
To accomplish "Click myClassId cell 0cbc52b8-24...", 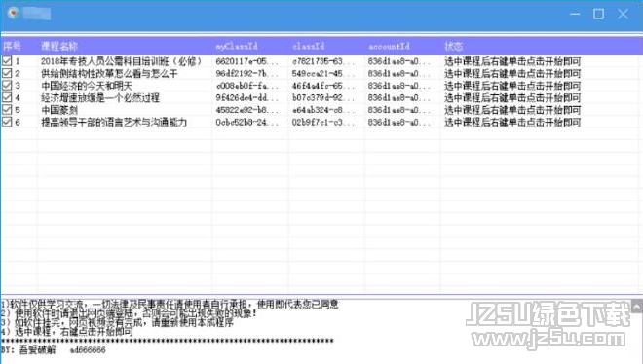I will coord(246,122).
